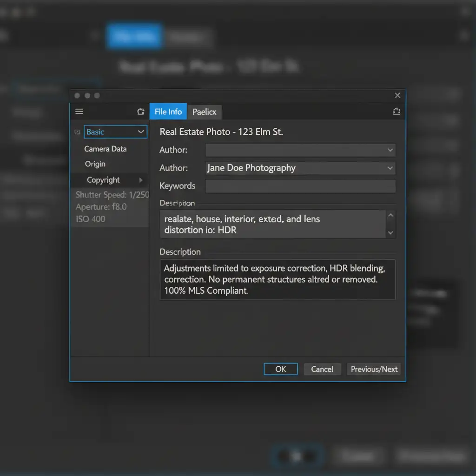
Task: Click the MLS Compliant description text box
Action: point(277,279)
